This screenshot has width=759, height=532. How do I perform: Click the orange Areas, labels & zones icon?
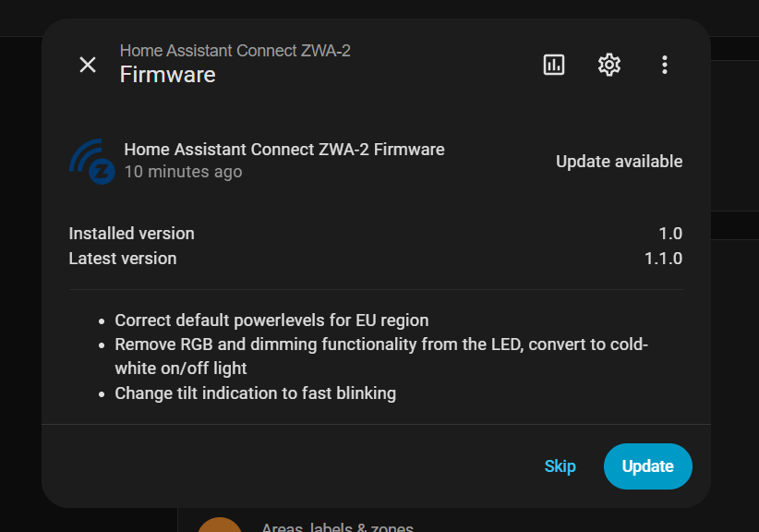(x=220, y=525)
